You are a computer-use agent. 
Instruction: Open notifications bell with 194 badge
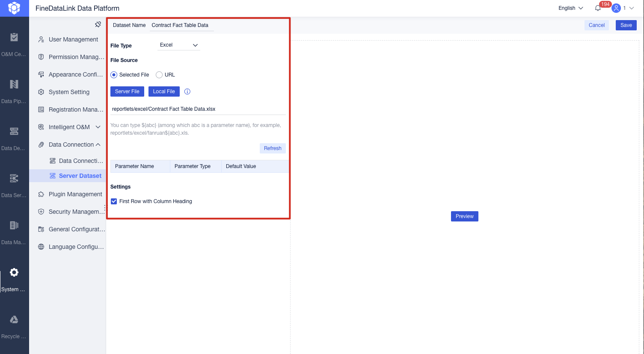[598, 8]
